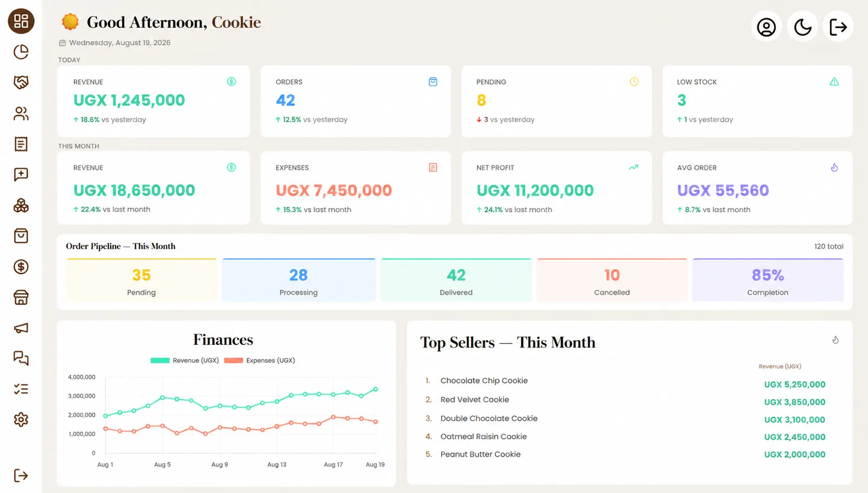
Task: Click the message-plus icon in sidebar
Action: (x=21, y=174)
